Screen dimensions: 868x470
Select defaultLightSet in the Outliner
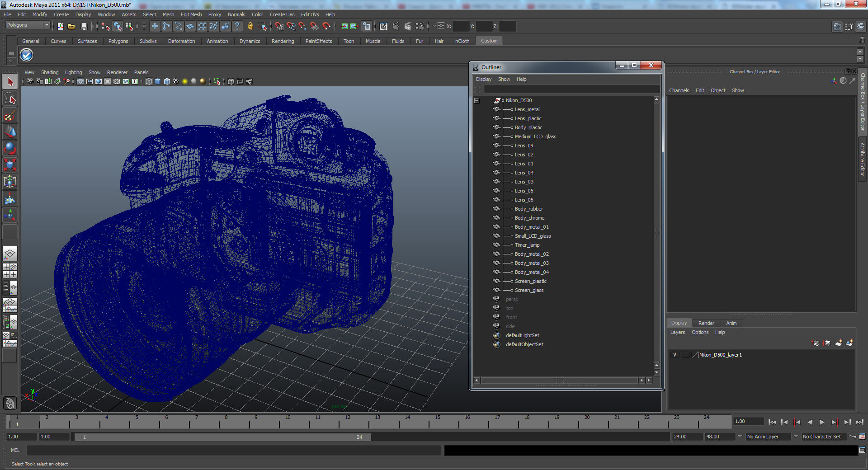coord(522,335)
